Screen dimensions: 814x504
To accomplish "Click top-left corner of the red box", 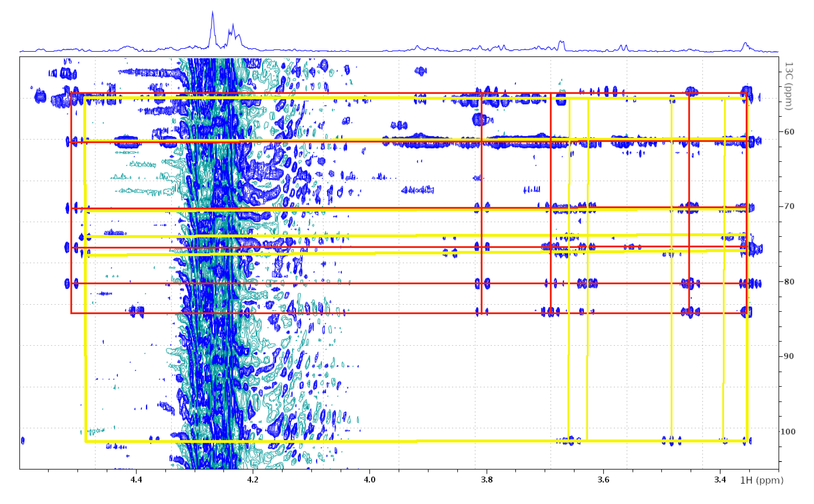I will click(71, 93).
